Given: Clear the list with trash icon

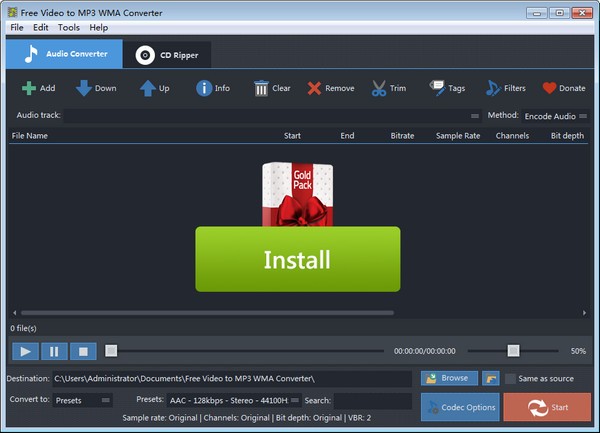Looking at the screenshot, I should tap(261, 88).
